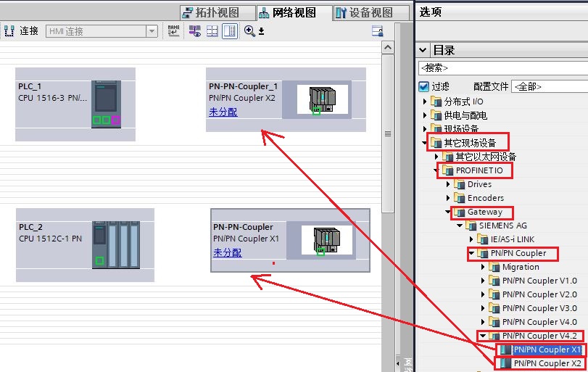This screenshot has height=372, width=588.
Task: Expand the Migration folder
Action: click(x=483, y=267)
